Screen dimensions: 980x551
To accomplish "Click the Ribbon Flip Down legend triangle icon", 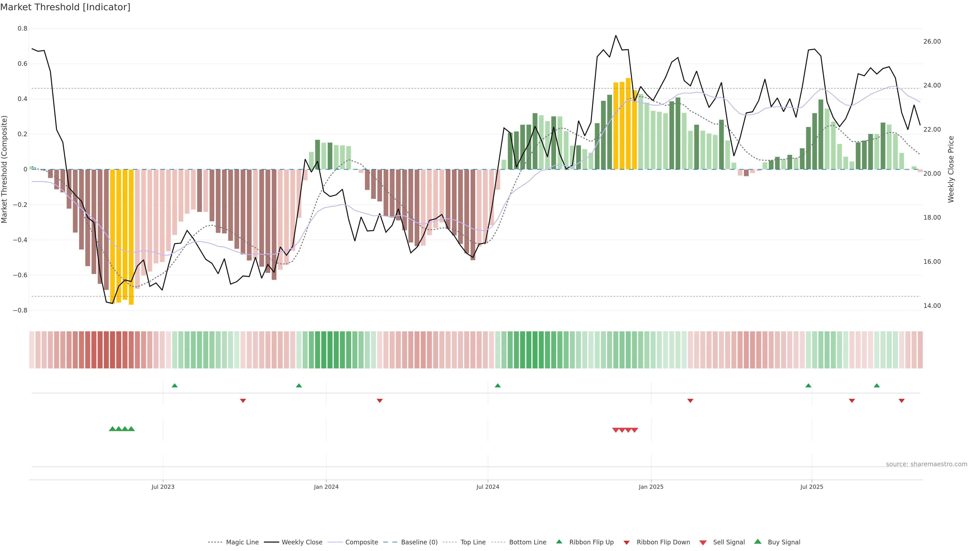I will click(x=626, y=542).
